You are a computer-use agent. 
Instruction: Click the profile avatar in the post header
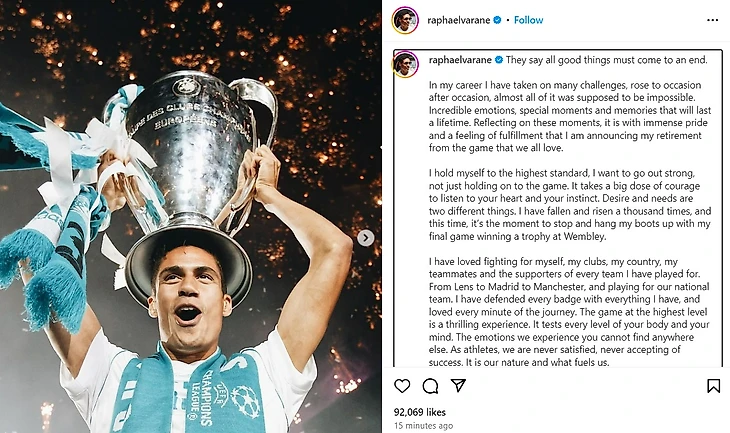pyautogui.click(x=404, y=20)
